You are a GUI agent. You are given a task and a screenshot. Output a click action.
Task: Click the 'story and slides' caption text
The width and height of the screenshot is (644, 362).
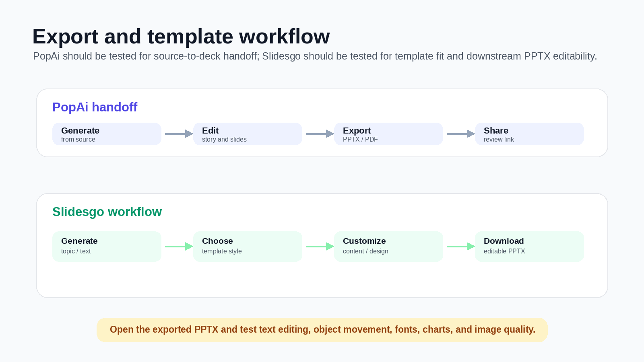[224, 140]
